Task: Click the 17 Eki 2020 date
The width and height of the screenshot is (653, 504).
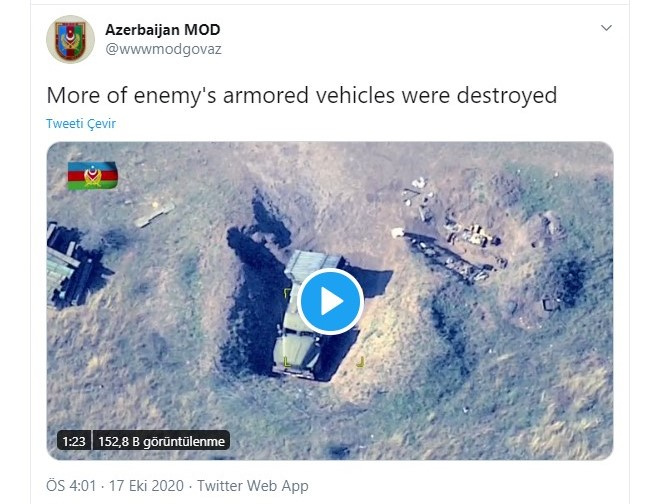Action: 146,486
